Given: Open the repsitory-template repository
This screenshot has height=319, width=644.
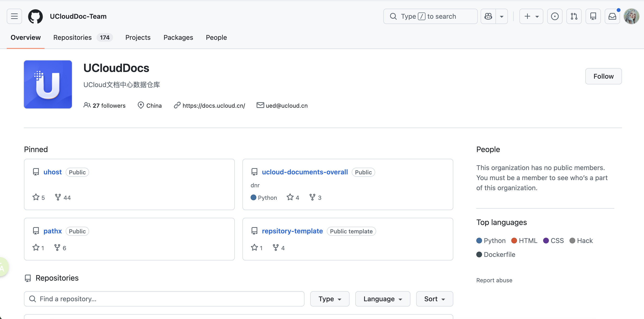Looking at the screenshot, I should pos(292,231).
